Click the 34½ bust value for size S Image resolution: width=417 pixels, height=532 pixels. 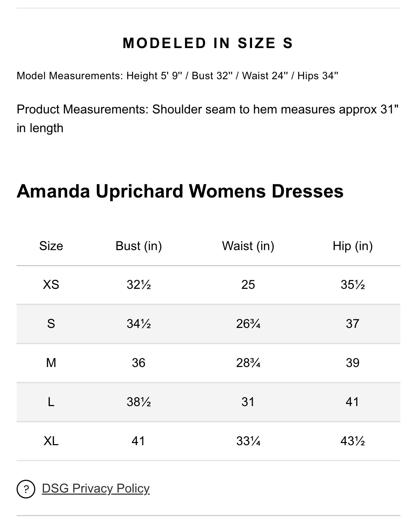[139, 324]
